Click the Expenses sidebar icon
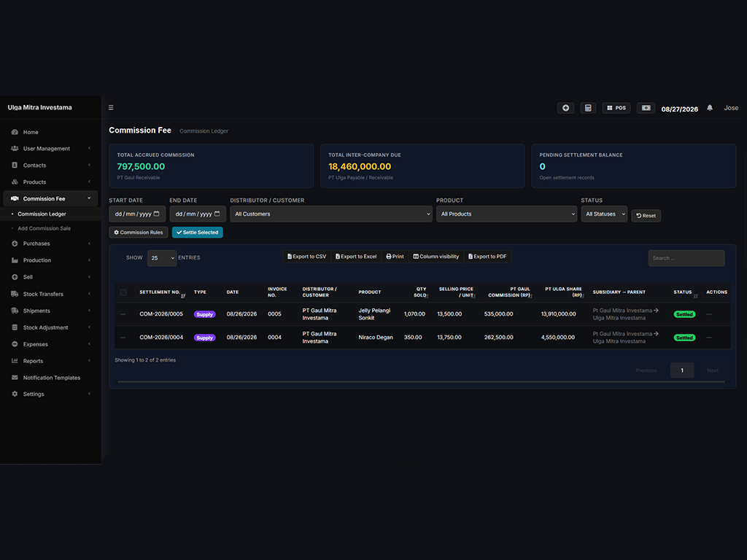 (x=15, y=344)
